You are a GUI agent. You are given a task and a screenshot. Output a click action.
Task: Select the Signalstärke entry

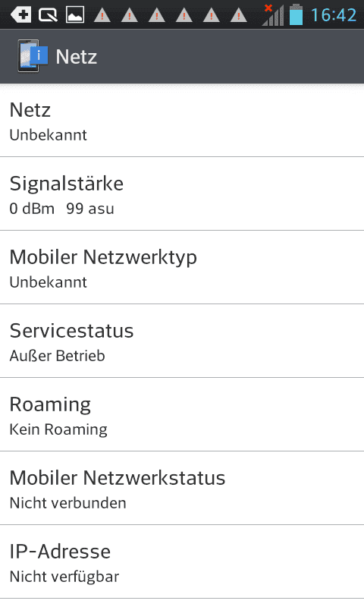182,194
